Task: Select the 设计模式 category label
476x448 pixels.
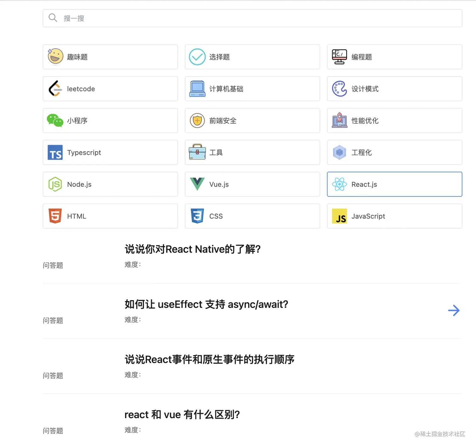Action: tap(365, 89)
